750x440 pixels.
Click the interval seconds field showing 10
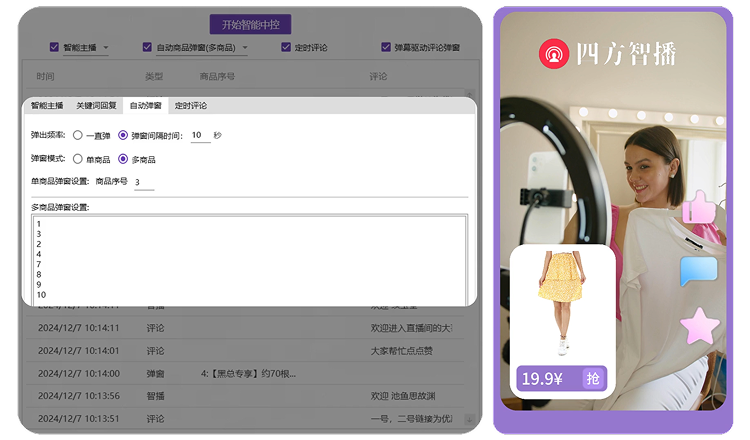click(x=200, y=135)
